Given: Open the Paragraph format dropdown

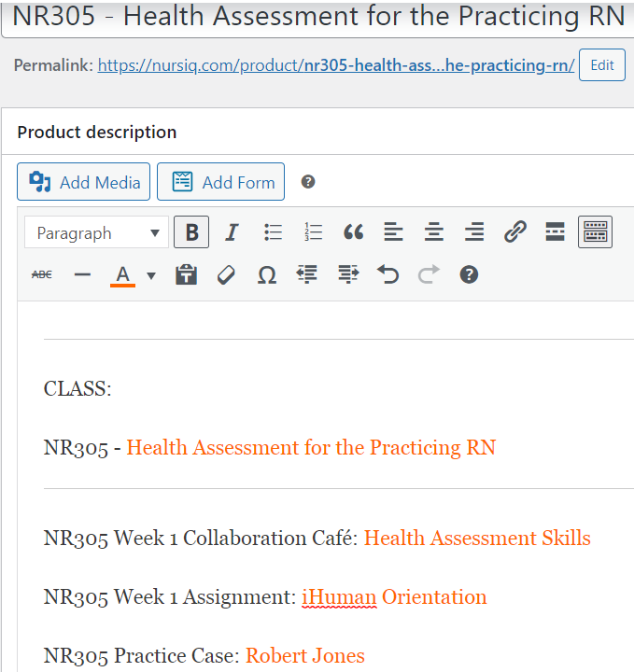Looking at the screenshot, I should [96, 232].
